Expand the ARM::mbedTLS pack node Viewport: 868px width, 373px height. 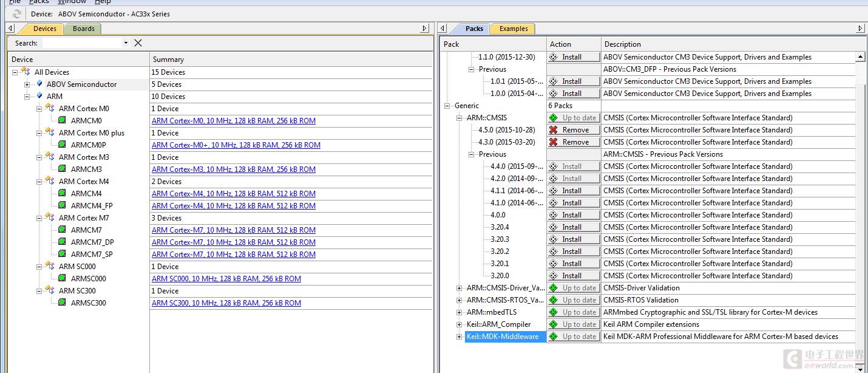(459, 312)
